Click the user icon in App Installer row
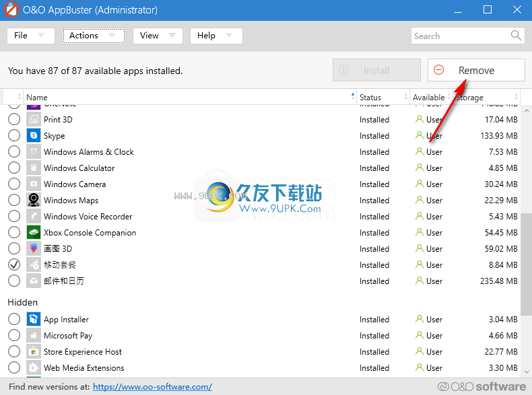532x395 pixels. point(420,319)
